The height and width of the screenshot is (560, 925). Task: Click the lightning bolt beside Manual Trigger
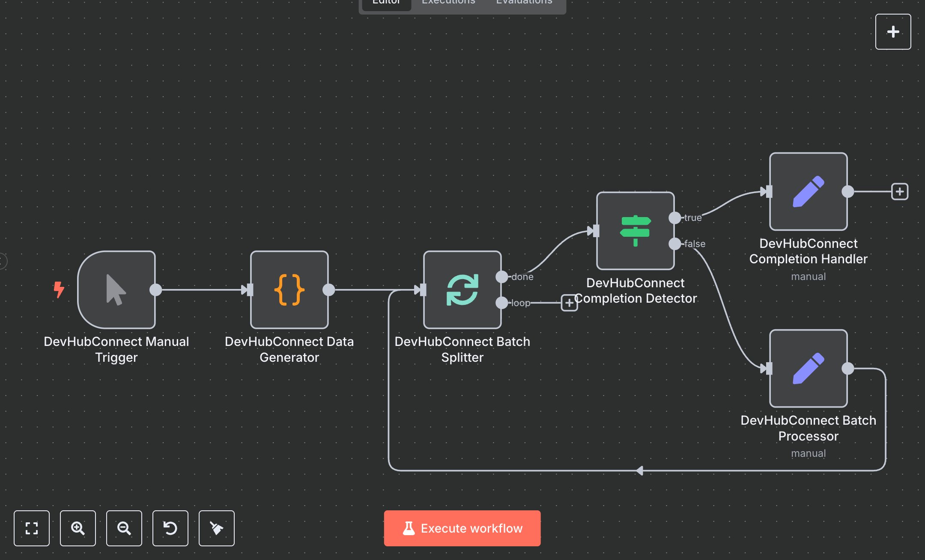58,290
